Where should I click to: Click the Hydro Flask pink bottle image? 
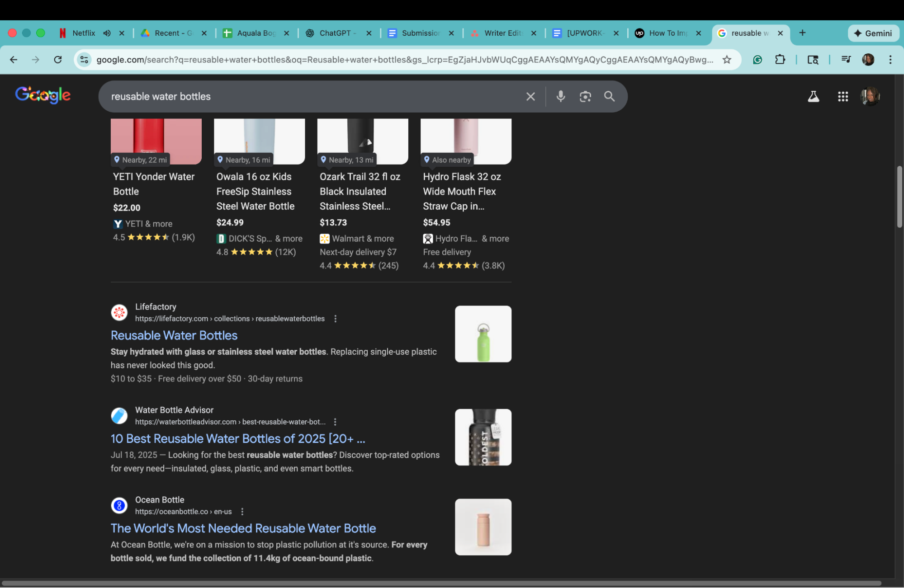point(466,141)
